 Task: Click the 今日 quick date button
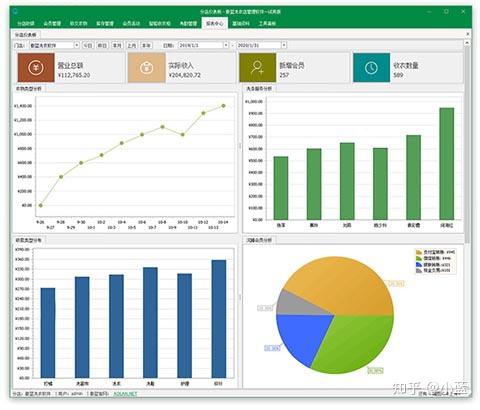pos(88,45)
